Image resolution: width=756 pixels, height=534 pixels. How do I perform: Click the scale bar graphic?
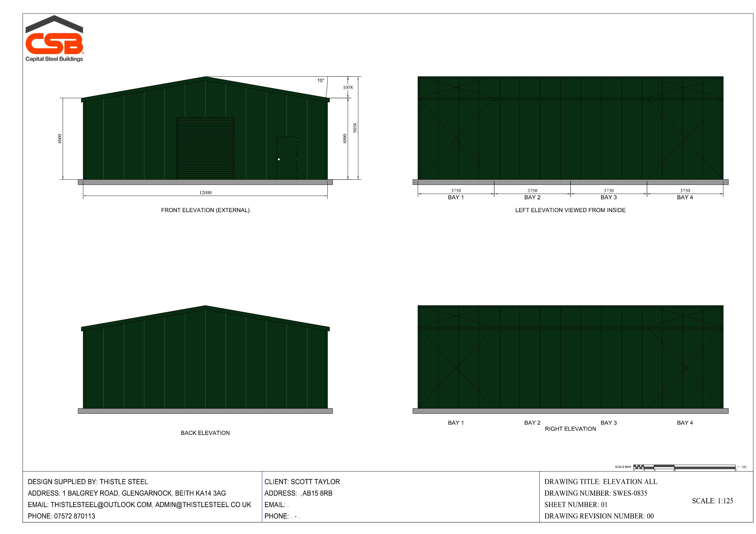(x=684, y=467)
